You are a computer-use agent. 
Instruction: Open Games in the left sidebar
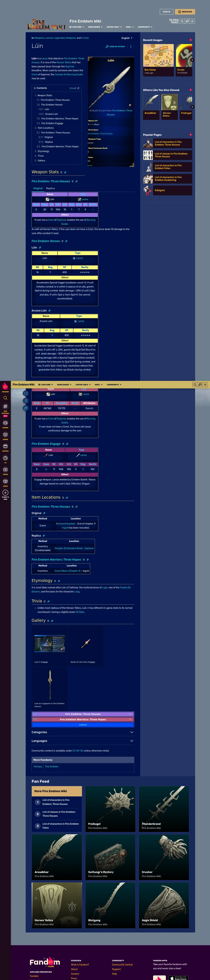pyautogui.click(x=5, y=424)
